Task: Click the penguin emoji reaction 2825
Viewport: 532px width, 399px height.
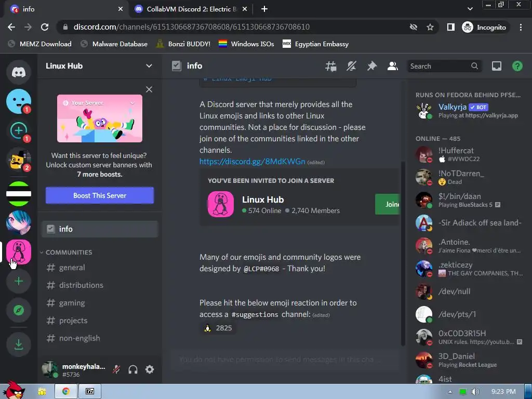Action: tap(218, 328)
